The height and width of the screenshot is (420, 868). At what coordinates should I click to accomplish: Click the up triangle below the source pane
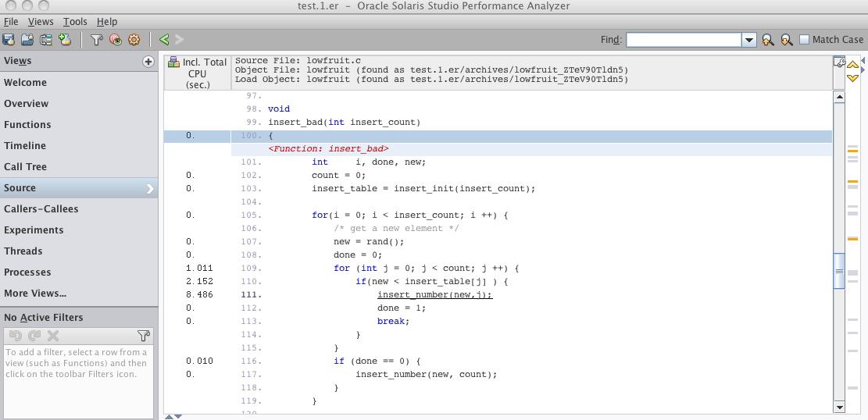click(x=170, y=417)
